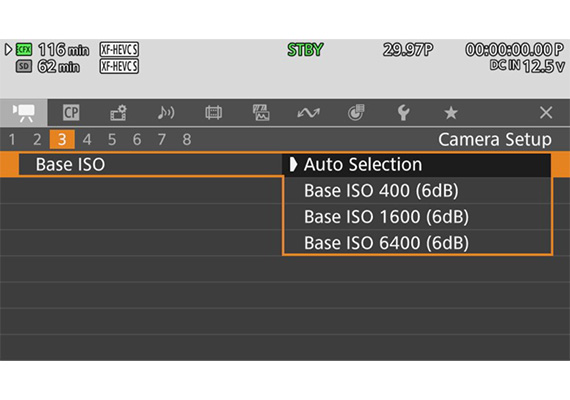The height and width of the screenshot is (400, 570).
Task: Open the Assistance Functions menu icon
Action: 261,112
